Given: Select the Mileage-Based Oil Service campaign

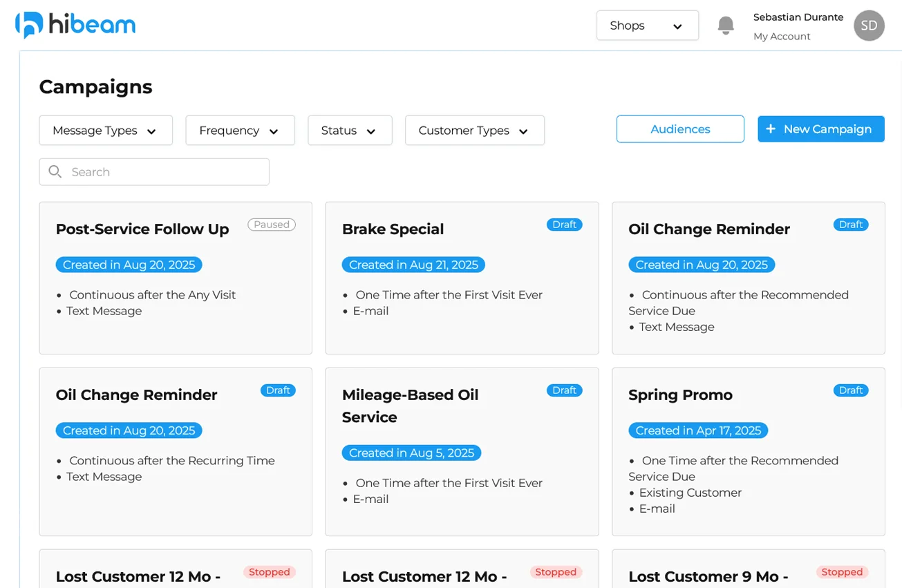Looking at the screenshot, I should (x=411, y=406).
